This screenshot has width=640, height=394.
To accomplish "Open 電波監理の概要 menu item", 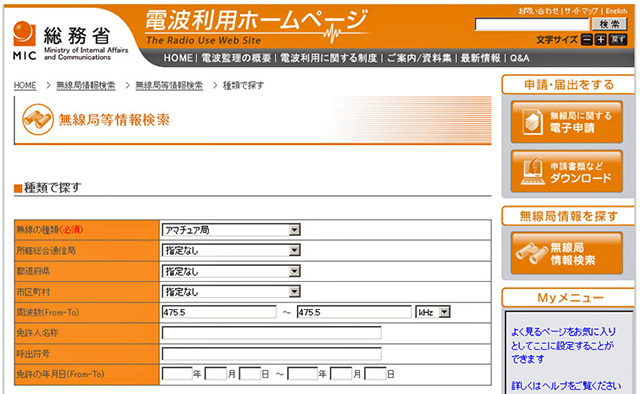I will pyautogui.click(x=236, y=58).
